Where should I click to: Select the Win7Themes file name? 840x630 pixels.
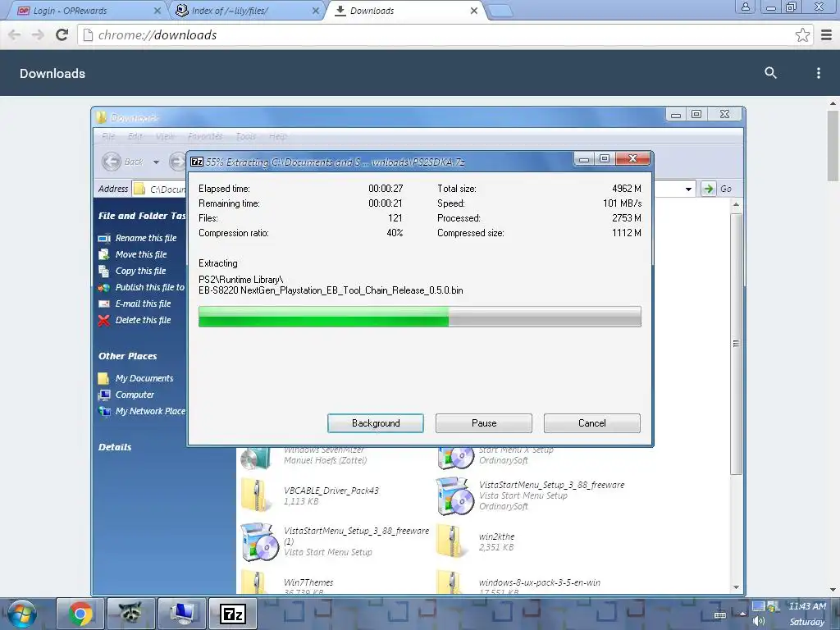coord(308,582)
